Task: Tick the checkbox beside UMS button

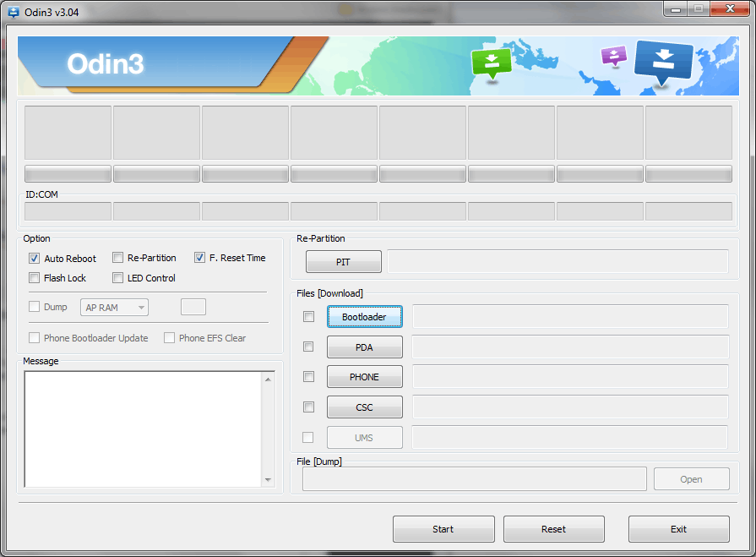Action: [x=307, y=438]
